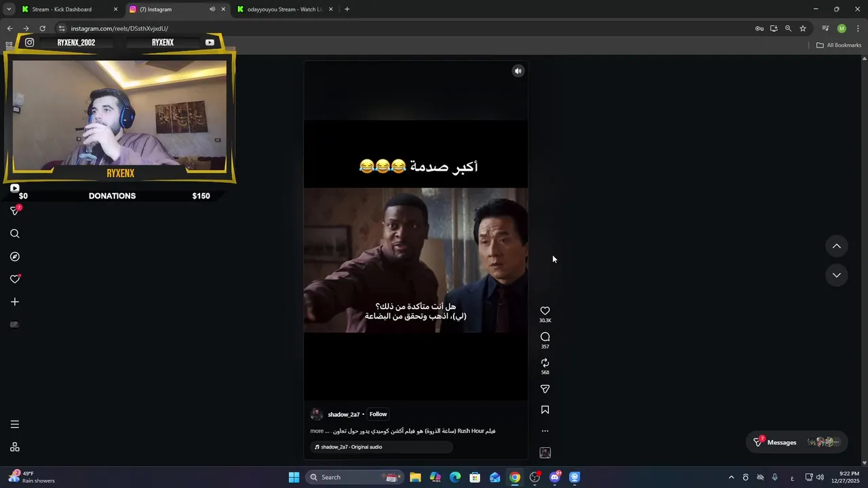
Task: Go back in browser history
Action: [9, 28]
